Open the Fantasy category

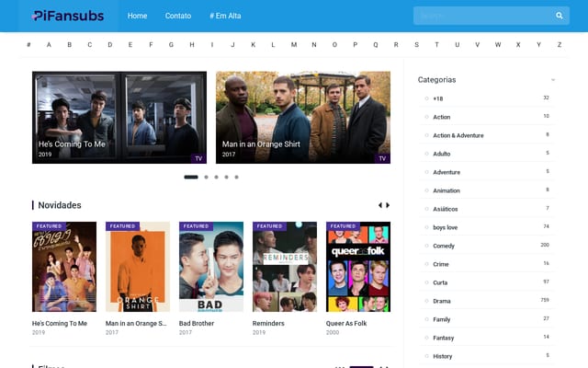(x=444, y=338)
